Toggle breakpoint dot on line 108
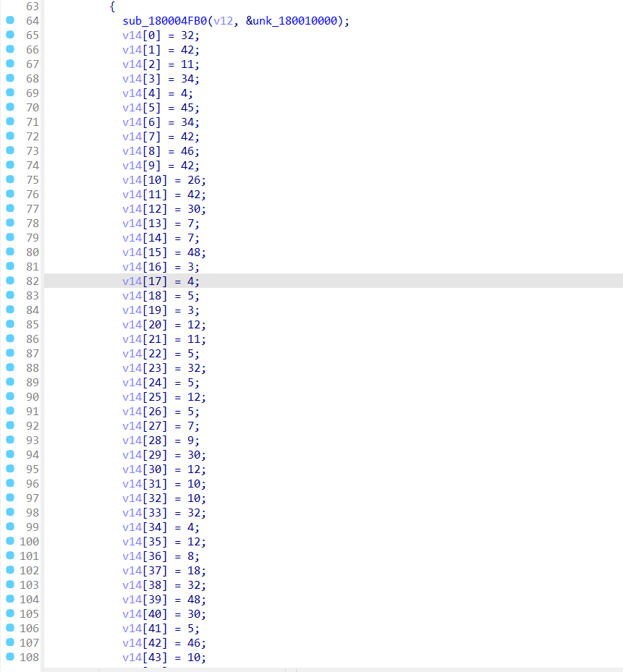The height and width of the screenshot is (672, 623). pyautogui.click(x=10, y=657)
